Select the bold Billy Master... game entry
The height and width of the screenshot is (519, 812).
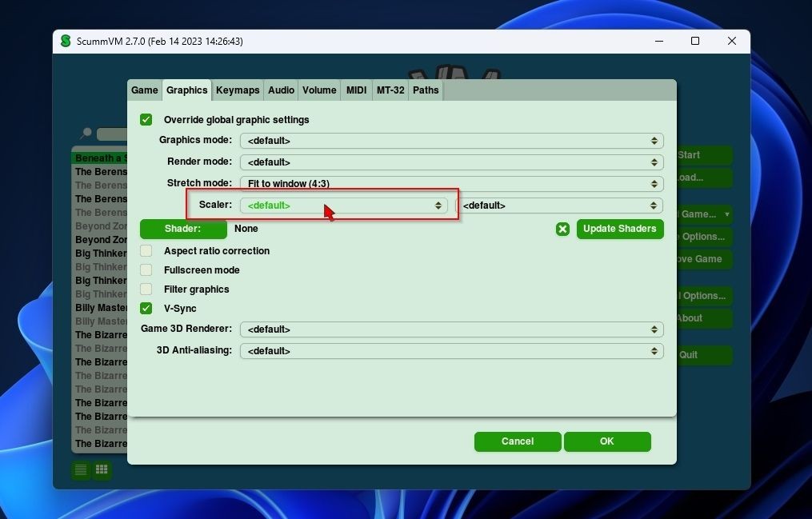coord(99,307)
